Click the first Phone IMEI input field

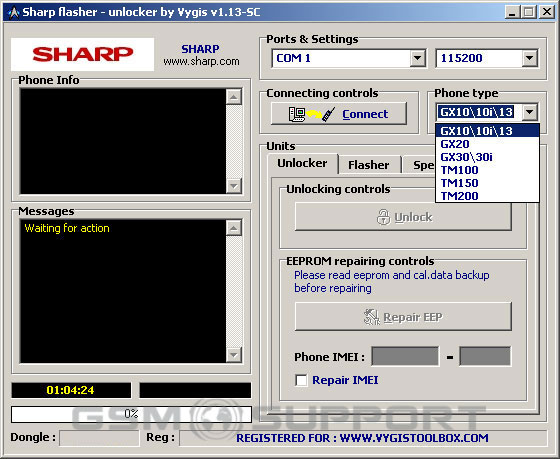[405, 356]
